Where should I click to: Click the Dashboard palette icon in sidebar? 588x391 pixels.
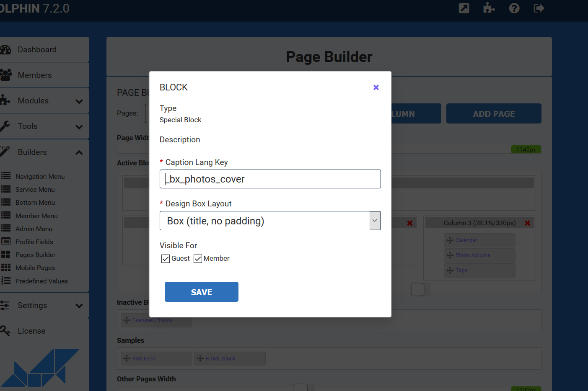tap(6, 50)
